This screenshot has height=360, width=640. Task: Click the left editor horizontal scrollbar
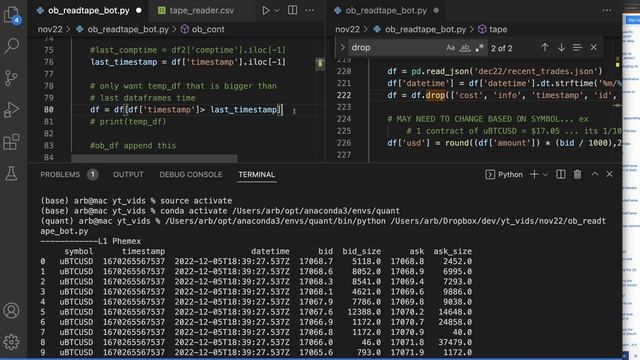[154, 158]
